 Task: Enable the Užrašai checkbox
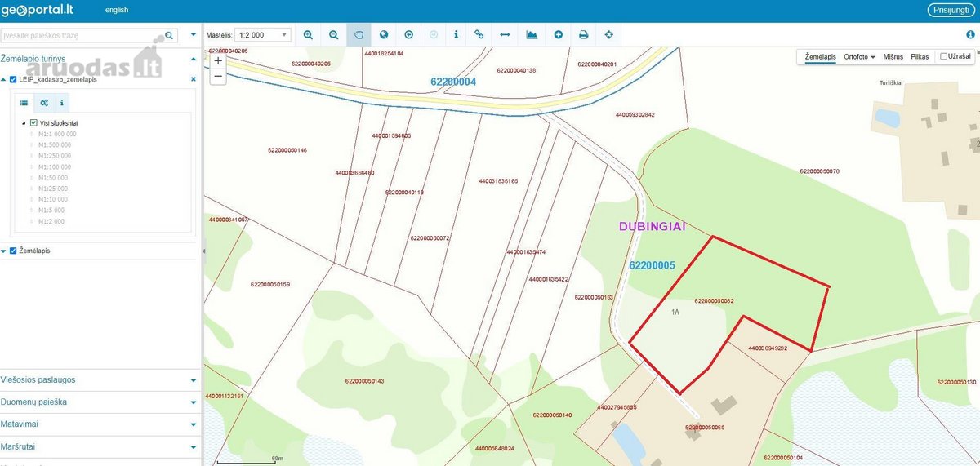click(x=944, y=56)
